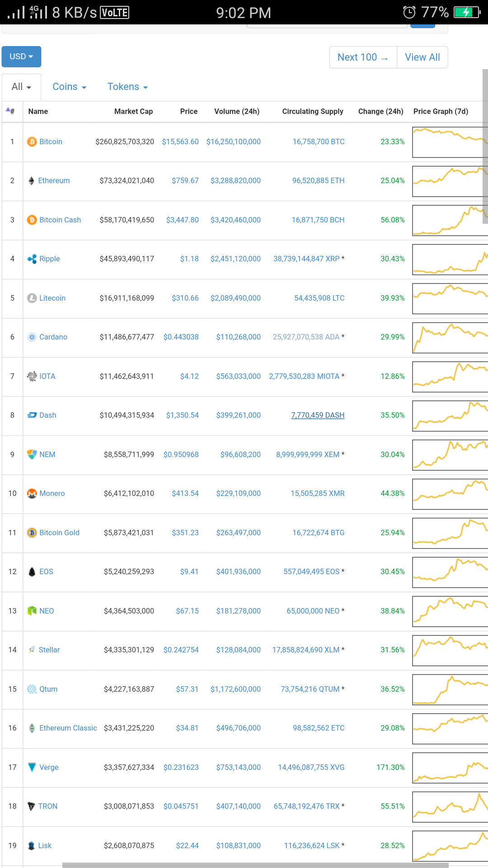Click the Ripple logo icon
The height and width of the screenshot is (868, 488).
coord(32,259)
